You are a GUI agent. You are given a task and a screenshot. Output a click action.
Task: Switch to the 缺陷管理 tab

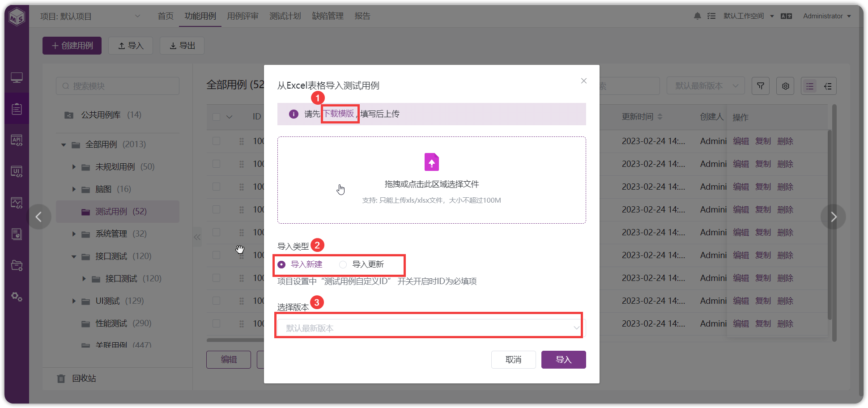point(328,16)
